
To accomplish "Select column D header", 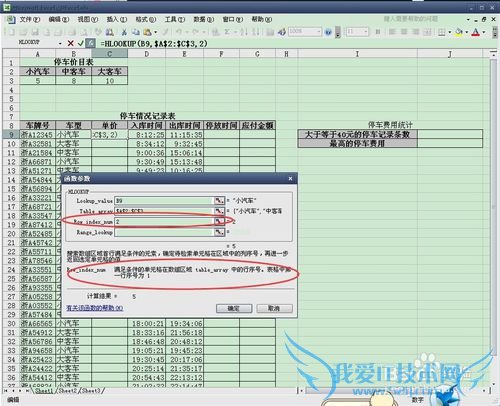I will click(146, 54).
